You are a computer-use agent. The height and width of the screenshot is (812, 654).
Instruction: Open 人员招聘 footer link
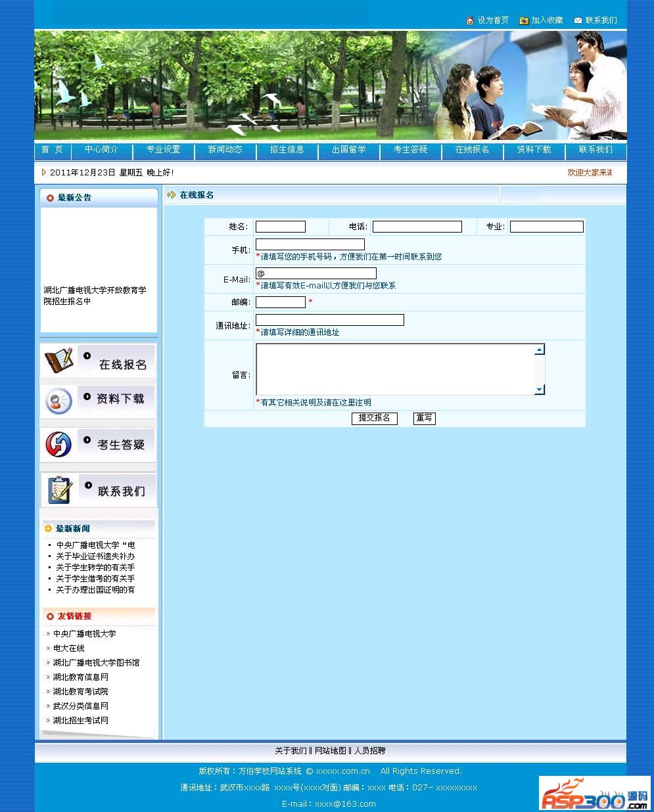click(x=370, y=751)
